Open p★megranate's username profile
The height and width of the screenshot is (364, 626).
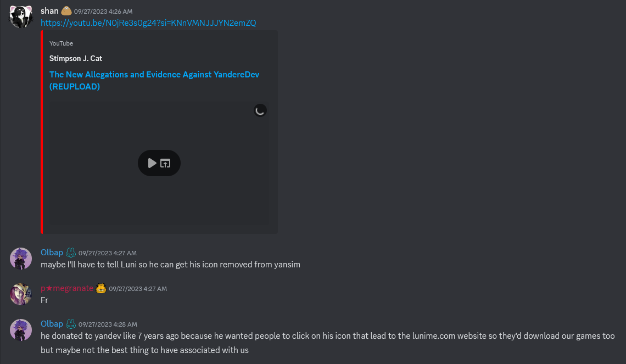[67, 288]
